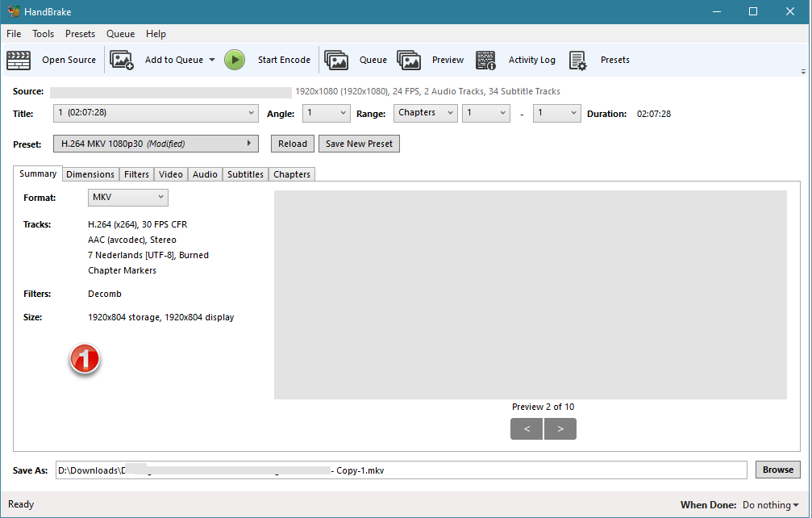Switch to the Subtitles tab
Viewport: 812px width, 518px height.
pyautogui.click(x=245, y=174)
